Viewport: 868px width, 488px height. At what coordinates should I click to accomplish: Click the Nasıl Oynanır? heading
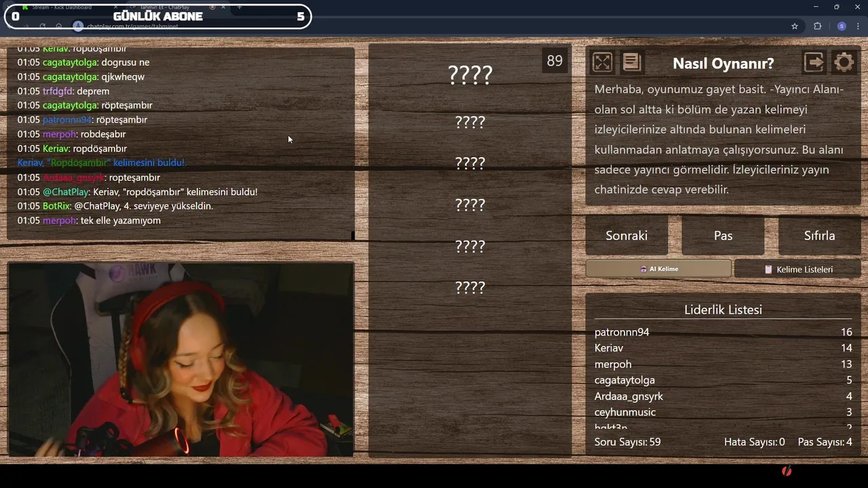pyautogui.click(x=723, y=63)
